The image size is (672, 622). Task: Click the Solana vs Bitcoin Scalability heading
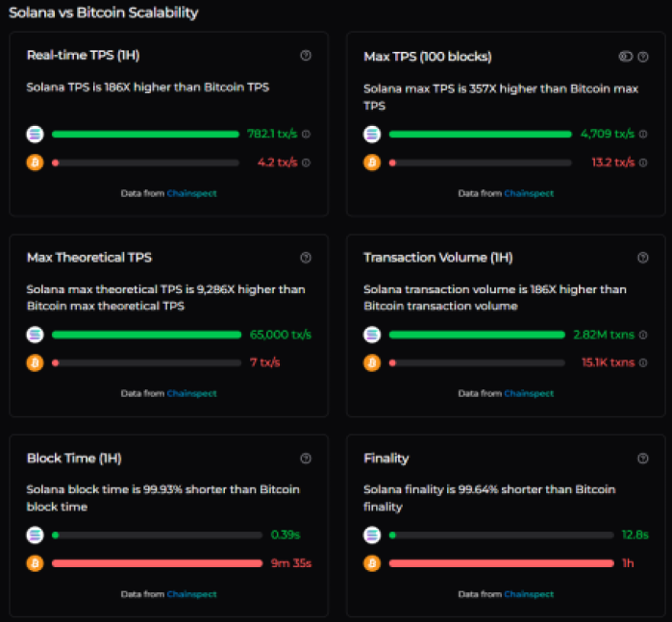pyautogui.click(x=104, y=12)
